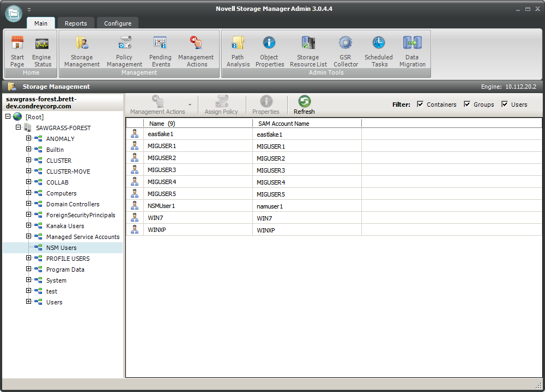Click the user icon next to eastlake1
Viewport: 545px width, 392px height.
pos(135,134)
